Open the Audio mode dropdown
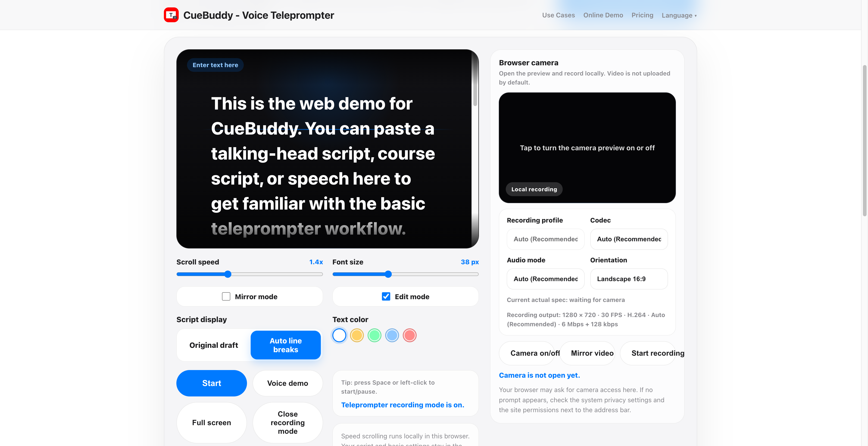The image size is (868, 446). coord(546,279)
